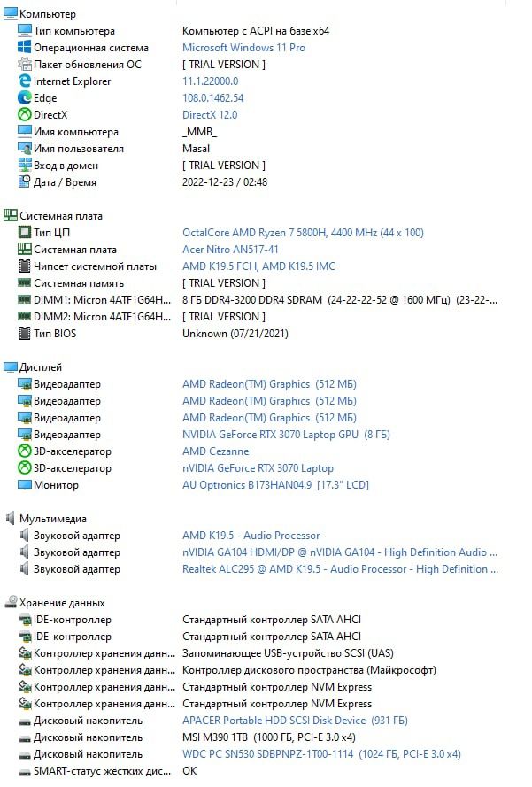
Task: Open the OctalCore AMD Ryzen 7 5800H link
Action: click(303, 233)
